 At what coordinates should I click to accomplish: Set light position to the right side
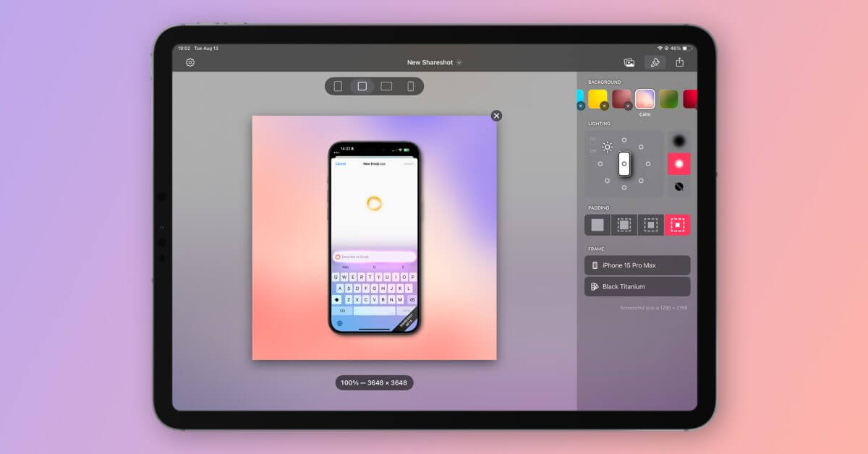[x=648, y=163]
